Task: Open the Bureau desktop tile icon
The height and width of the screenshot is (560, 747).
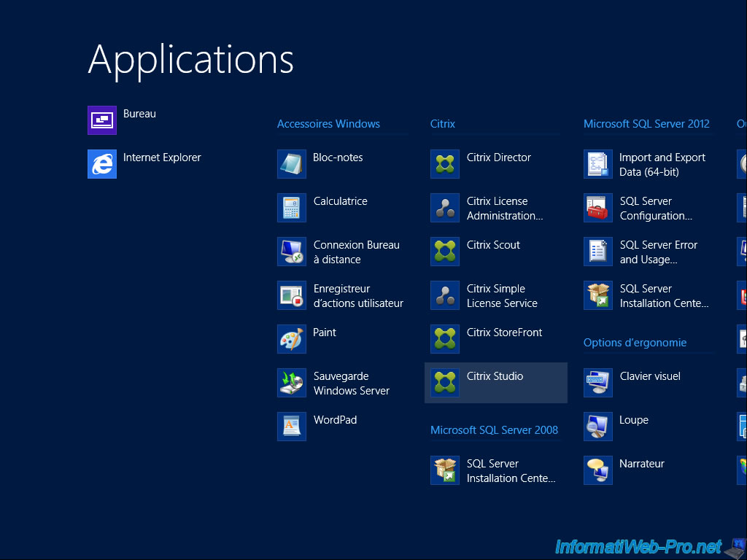Action: tap(102, 120)
